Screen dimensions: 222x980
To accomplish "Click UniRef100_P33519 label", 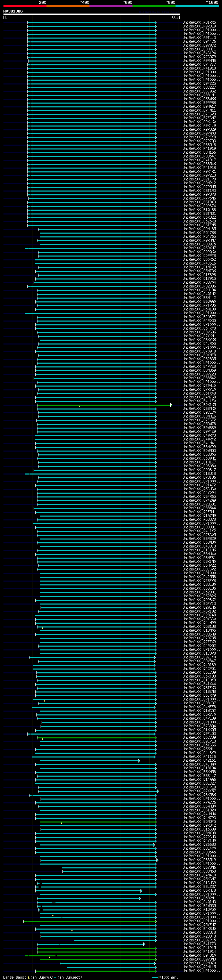I will tap(199, 859).
